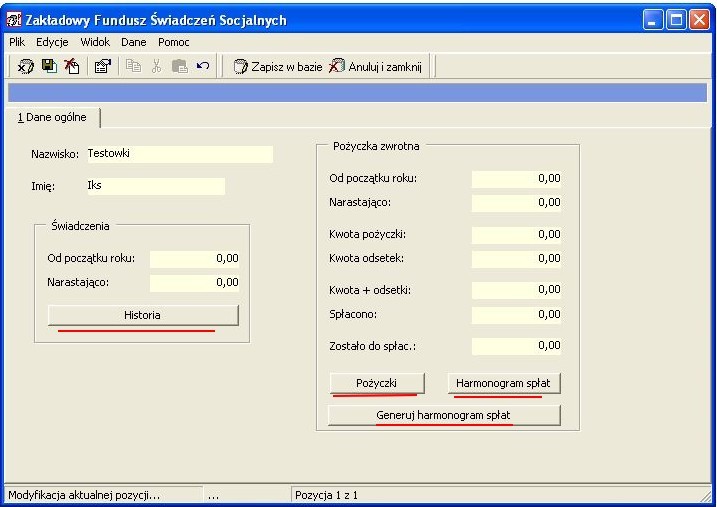This screenshot has width=717, height=507.
Task: Click the floppy disk save icon
Action: 49,66
